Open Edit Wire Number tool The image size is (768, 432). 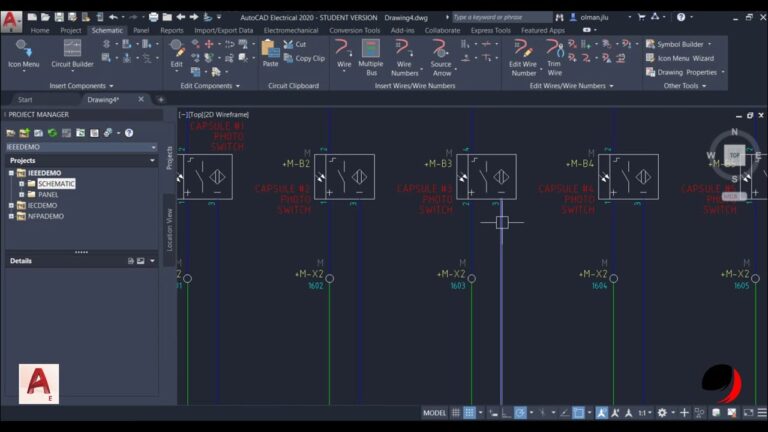[523, 58]
